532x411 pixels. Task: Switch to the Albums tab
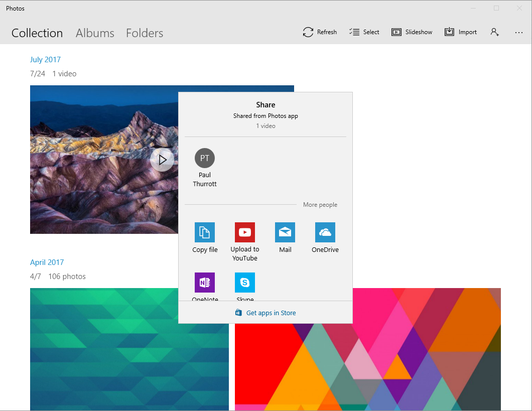click(95, 33)
